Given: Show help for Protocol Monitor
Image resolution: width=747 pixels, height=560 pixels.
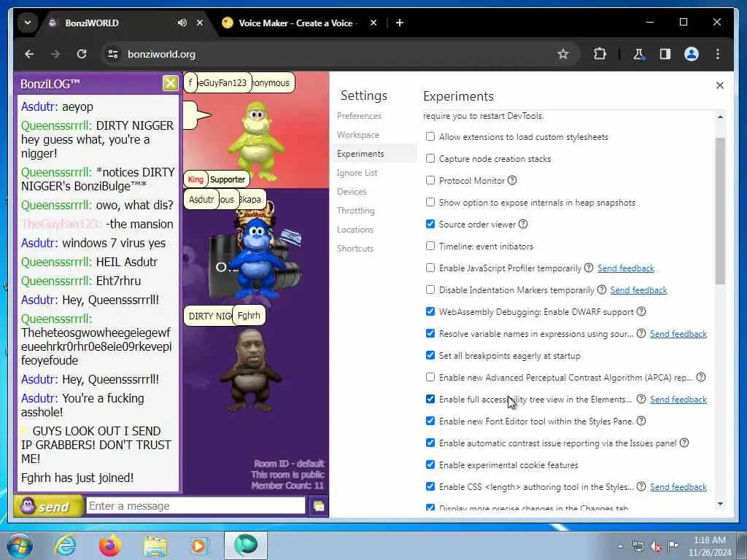Looking at the screenshot, I should [x=512, y=181].
